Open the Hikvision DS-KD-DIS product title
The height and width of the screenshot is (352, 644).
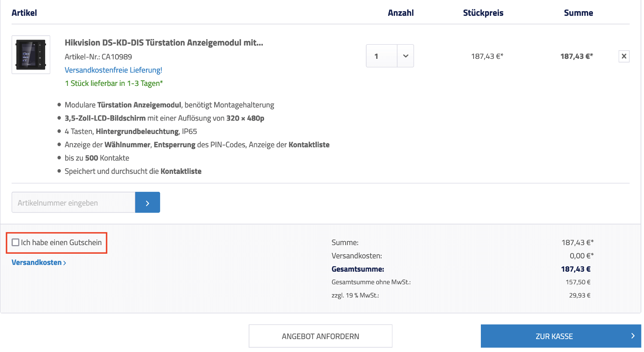(x=164, y=42)
